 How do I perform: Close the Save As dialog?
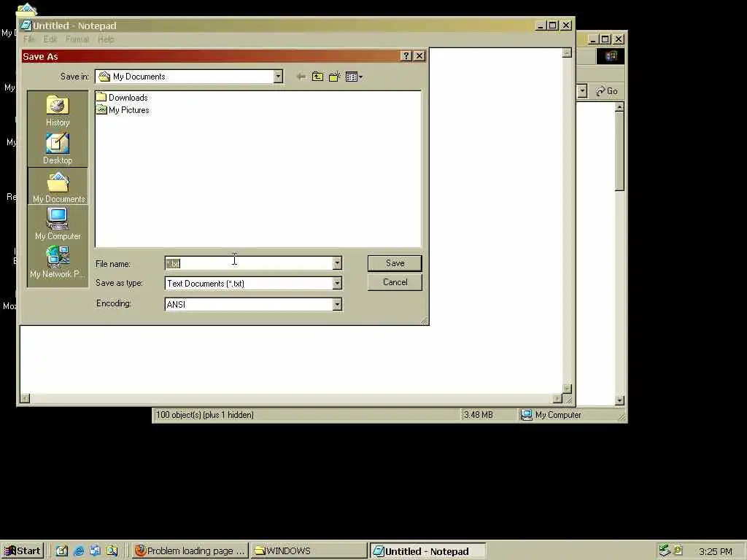[x=419, y=56]
